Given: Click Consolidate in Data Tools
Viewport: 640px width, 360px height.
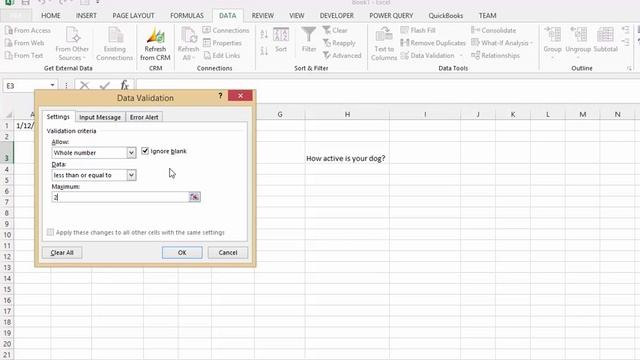Looking at the screenshot, I should 493,30.
